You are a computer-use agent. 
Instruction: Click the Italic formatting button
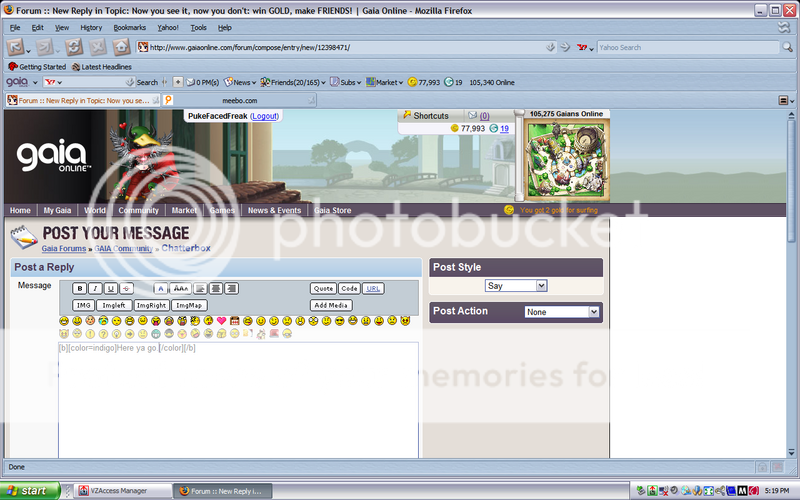95,288
